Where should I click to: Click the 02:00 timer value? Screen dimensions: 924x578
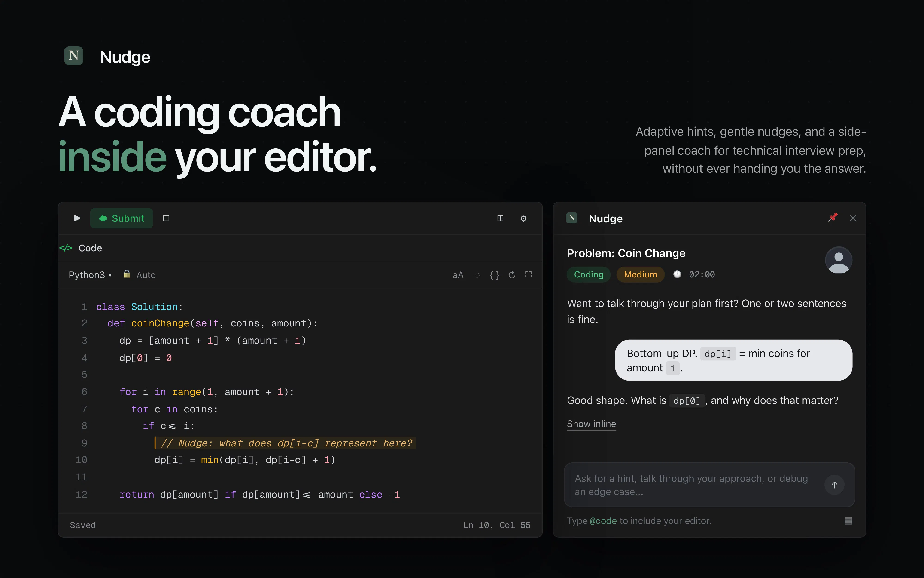click(x=702, y=274)
